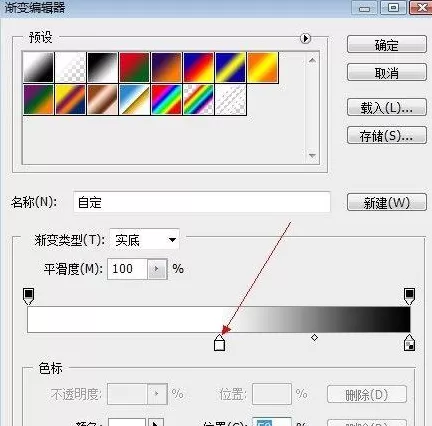Click the preset list scroll-up arrow

(x=312, y=60)
